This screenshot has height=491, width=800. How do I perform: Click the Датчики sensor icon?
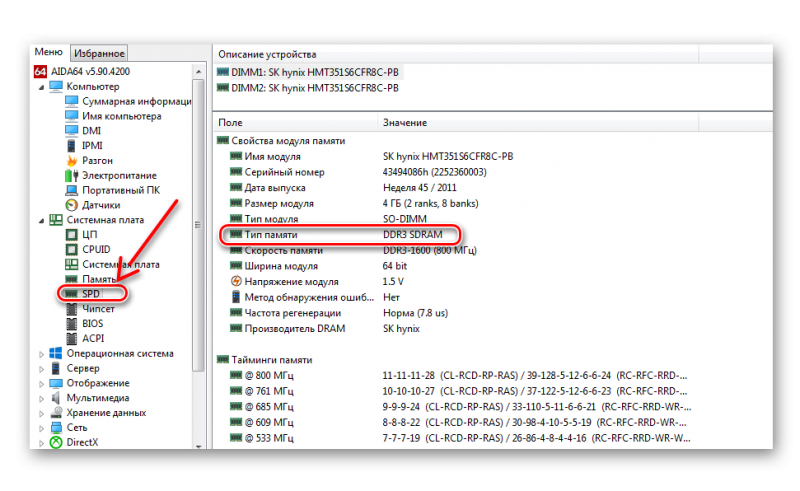72,205
